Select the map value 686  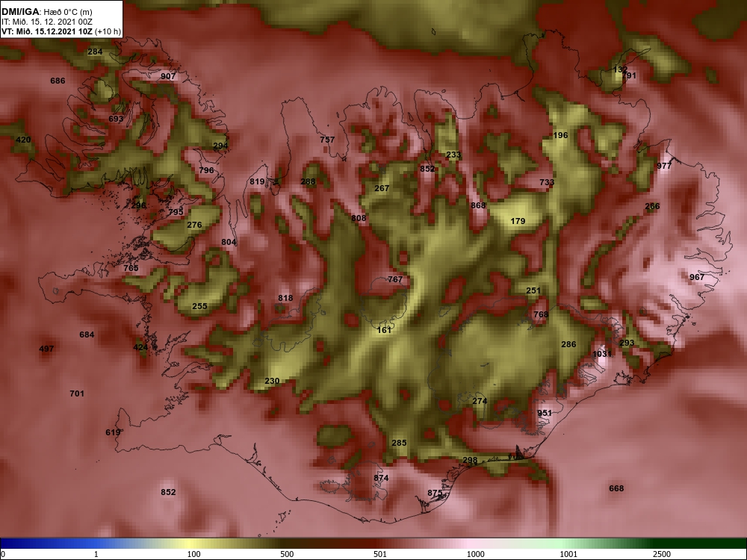click(x=58, y=81)
